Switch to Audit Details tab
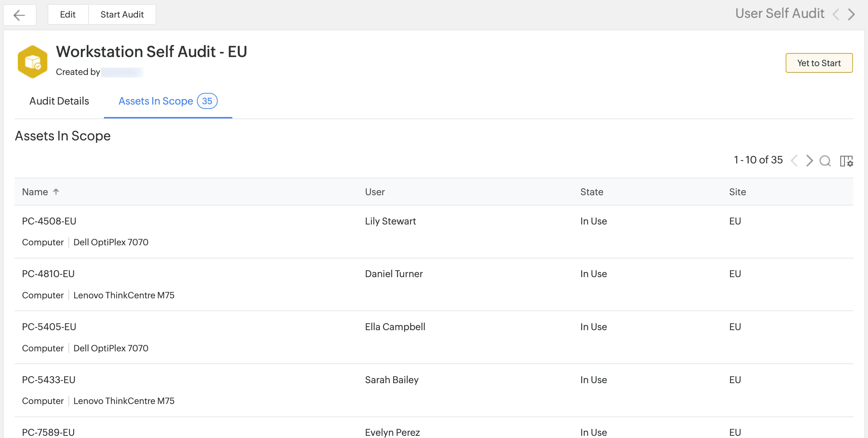Image resolution: width=868 pixels, height=438 pixels. (59, 101)
